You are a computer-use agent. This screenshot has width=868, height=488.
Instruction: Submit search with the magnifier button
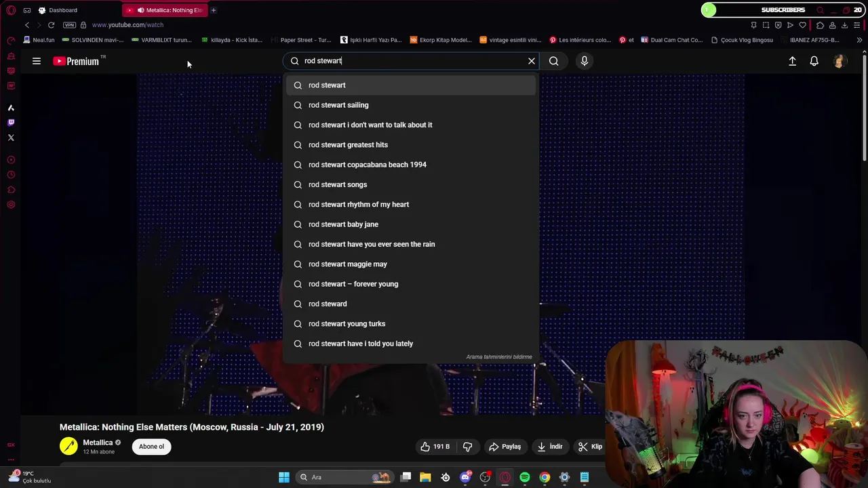pyautogui.click(x=554, y=61)
